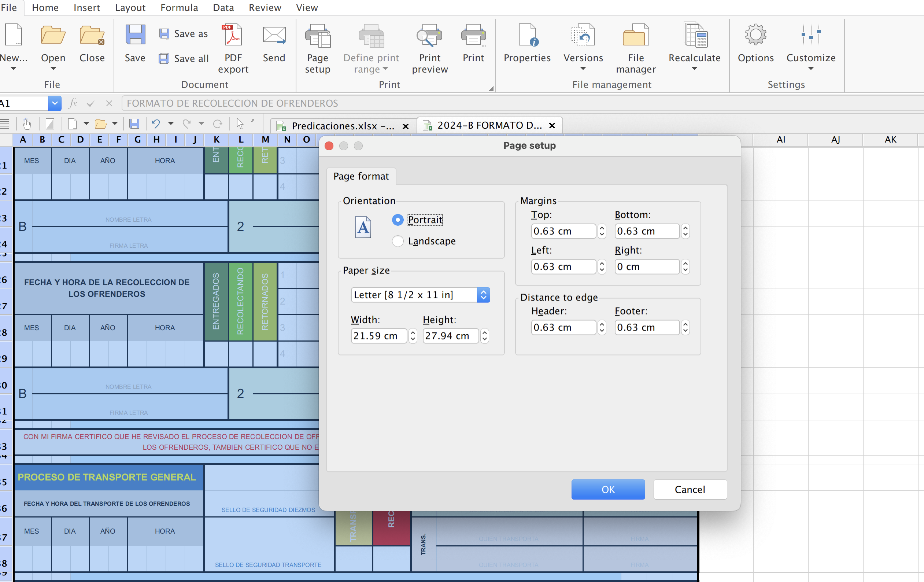Select the Portrait orientation radio button
This screenshot has height=582, width=924.
pos(398,220)
